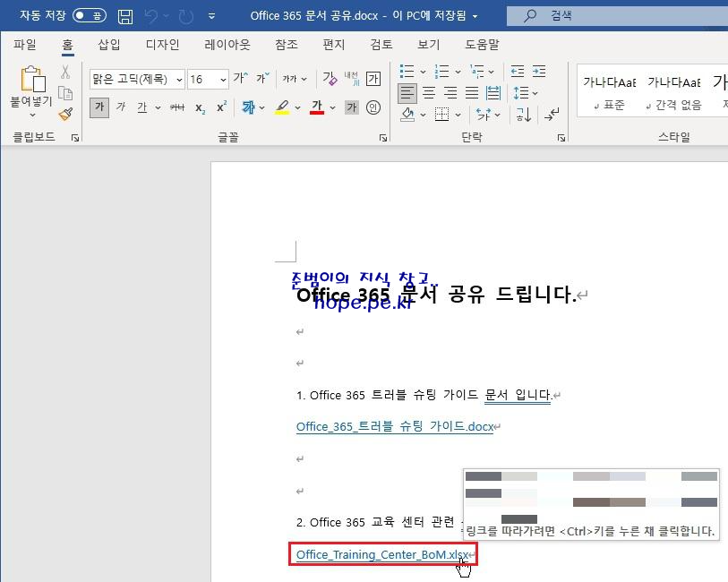Click the character border 가 icon

pyautogui.click(x=373, y=79)
